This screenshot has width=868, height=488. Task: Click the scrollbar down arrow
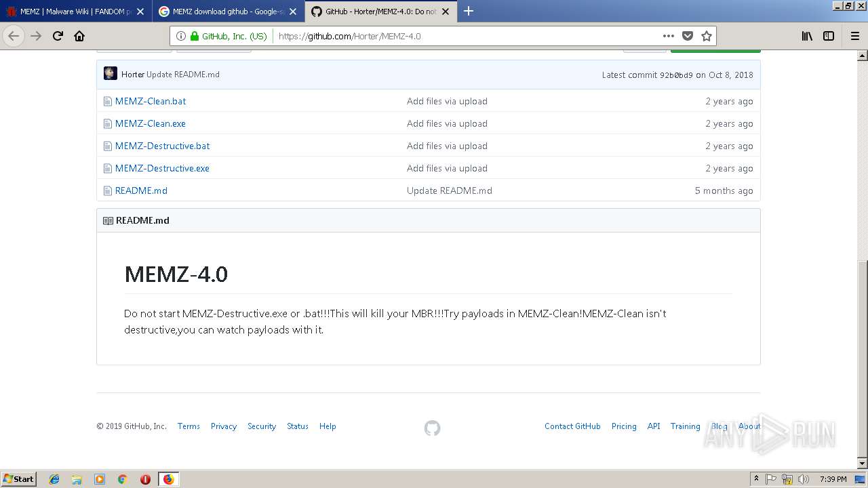coord(863,464)
